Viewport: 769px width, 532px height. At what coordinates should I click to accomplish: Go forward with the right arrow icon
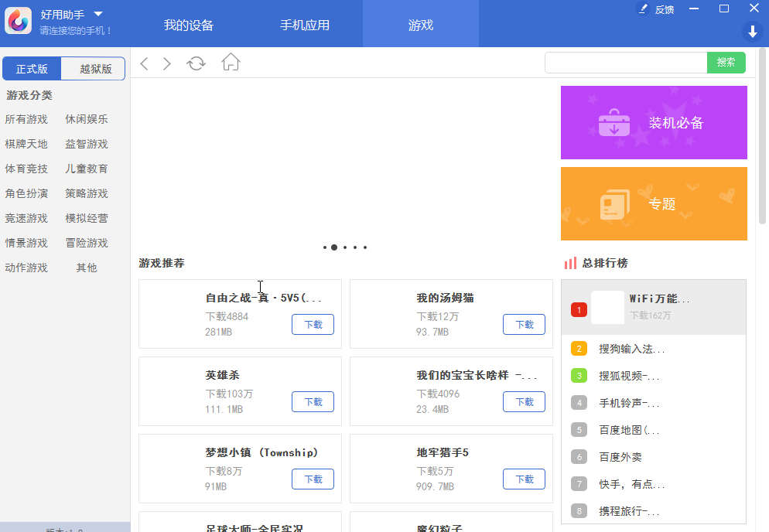(167, 63)
